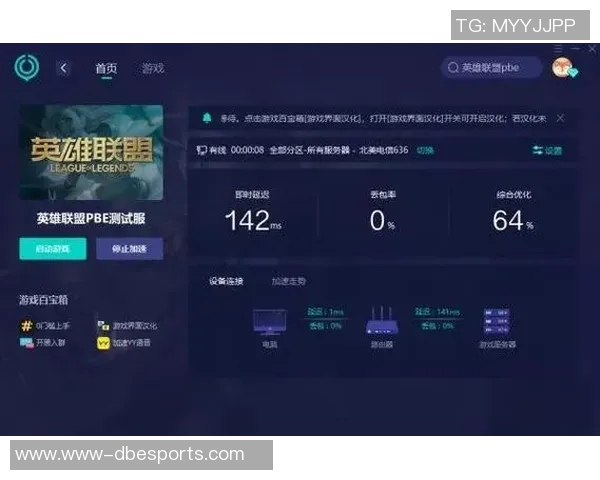The height and width of the screenshot is (480, 600).
Task: Stop acceleration via 停止加速 button
Action: (x=129, y=249)
